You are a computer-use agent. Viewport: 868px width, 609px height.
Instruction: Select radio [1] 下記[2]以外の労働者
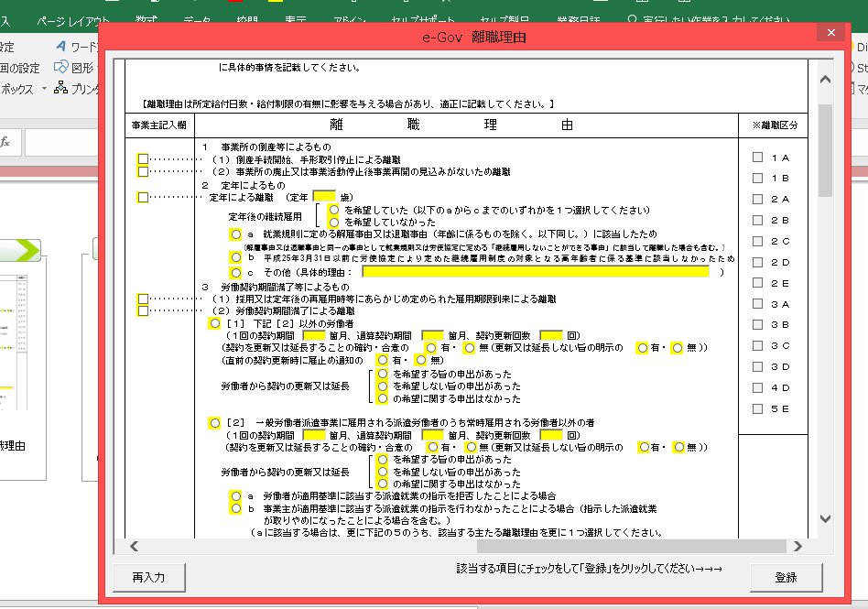[215, 323]
